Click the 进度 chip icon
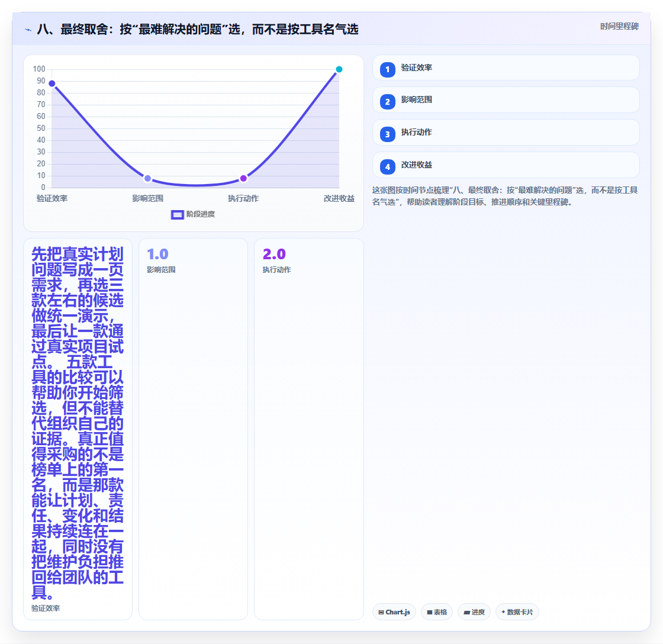Image resolution: width=663 pixels, height=644 pixels. (467, 612)
